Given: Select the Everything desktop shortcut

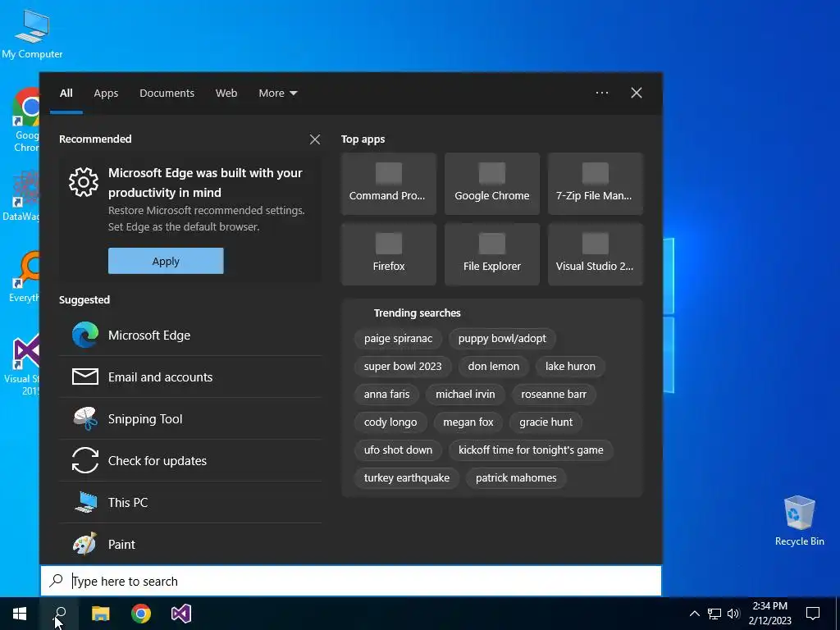Looking at the screenshot, I should pyautogui.click(x=24, y=277).
